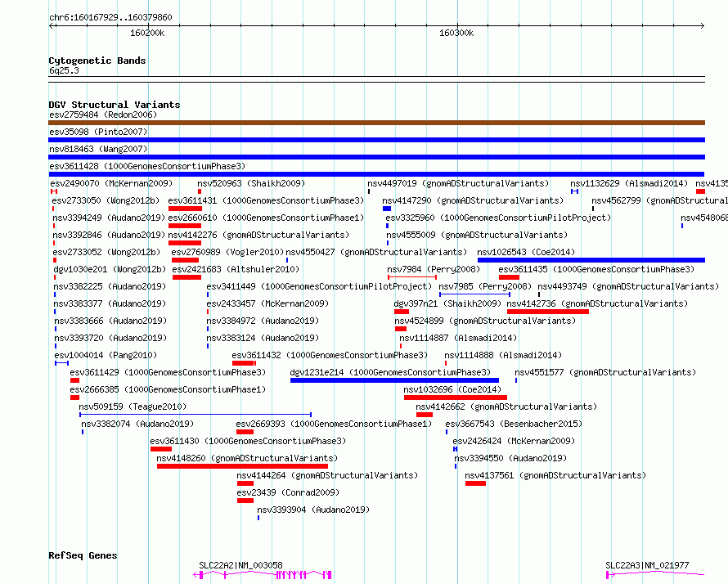This screenshot has height=584, width=728.
Task: Click the esv3611435 red bar
Action: click(509, 277)
